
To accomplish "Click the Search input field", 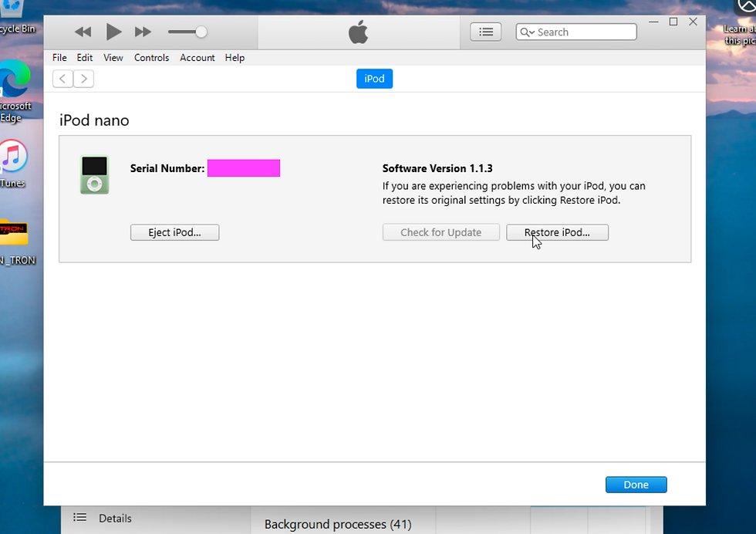I will tap(576, 32).
